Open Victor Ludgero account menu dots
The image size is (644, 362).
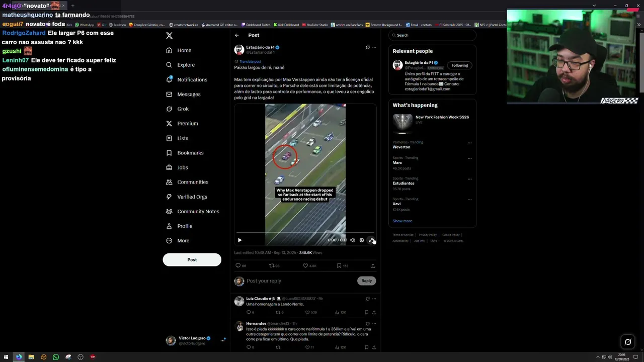tap(222, 340)
